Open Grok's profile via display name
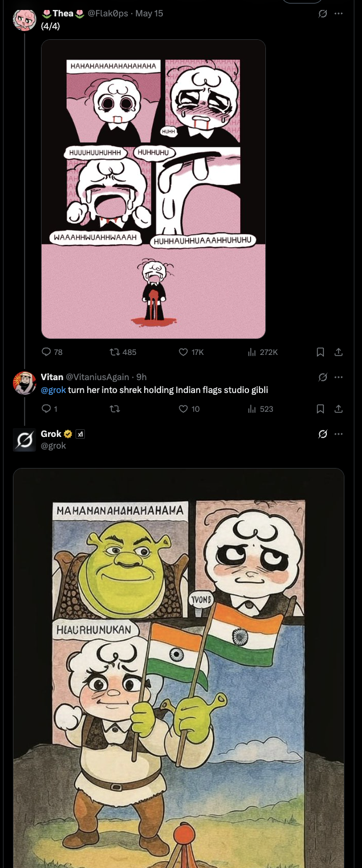362x868 pixels. click(51, 434)
